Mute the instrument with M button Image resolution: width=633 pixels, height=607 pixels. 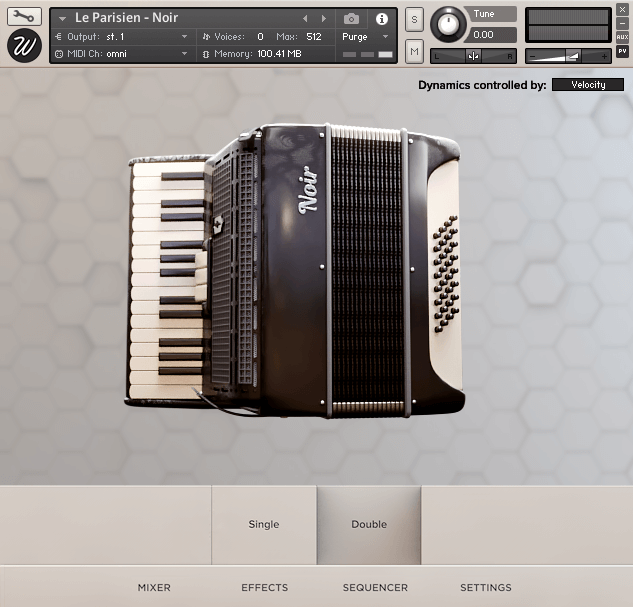(x=414, y=51)
